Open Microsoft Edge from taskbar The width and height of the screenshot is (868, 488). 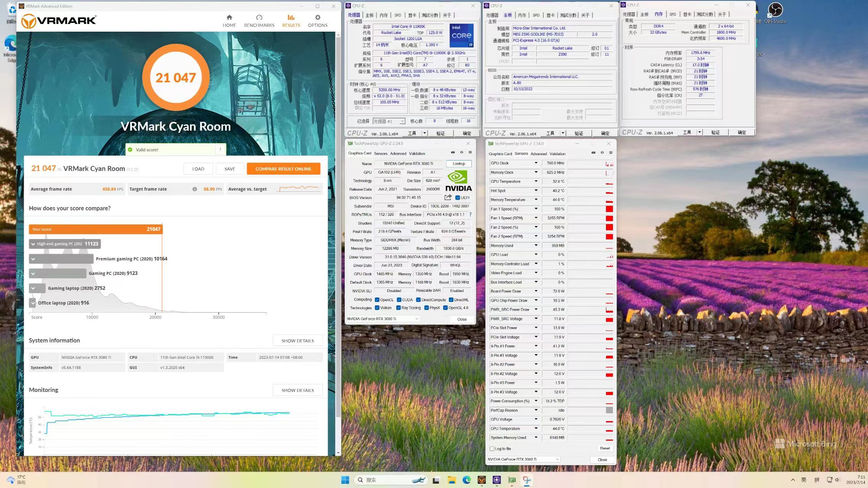[x=467, y=480]
